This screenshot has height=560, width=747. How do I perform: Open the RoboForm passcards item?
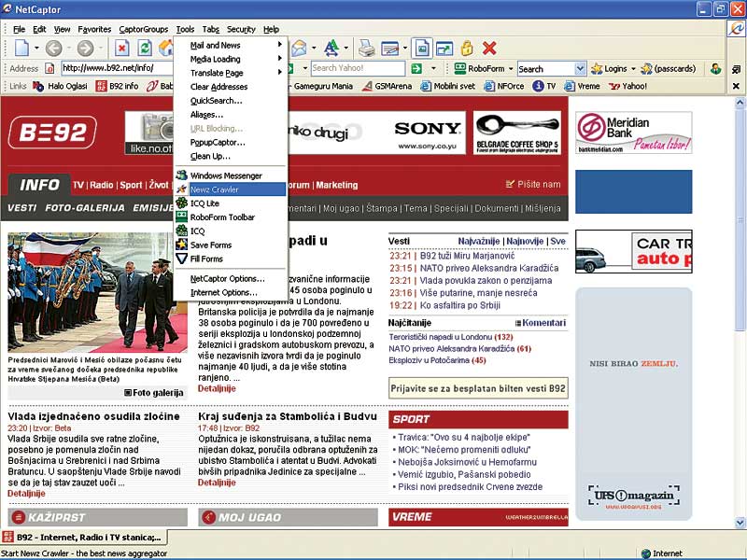click(668, 68)
